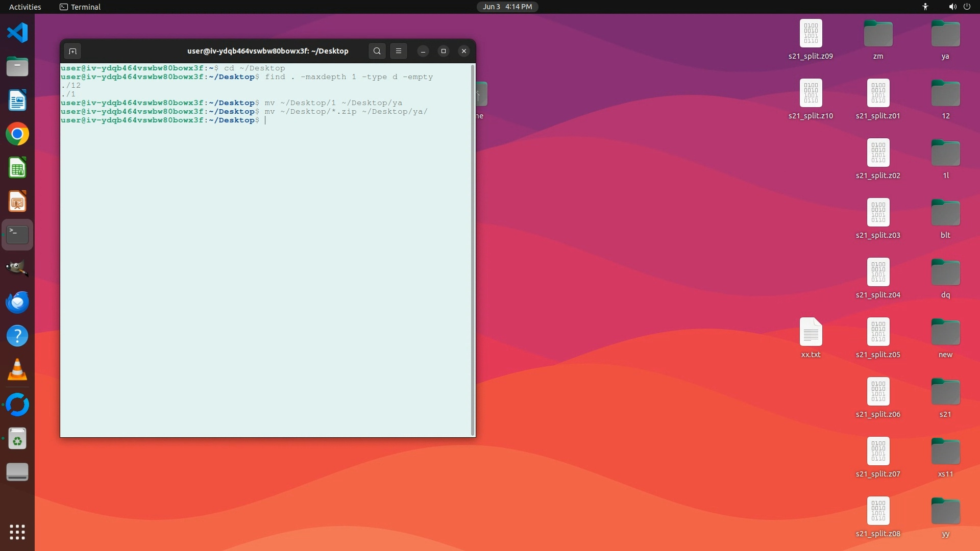Image resolution: width=980 pixels, height=551 pixels.
Task: Open system menu via the power icon
Action: (x=967, y=7)
